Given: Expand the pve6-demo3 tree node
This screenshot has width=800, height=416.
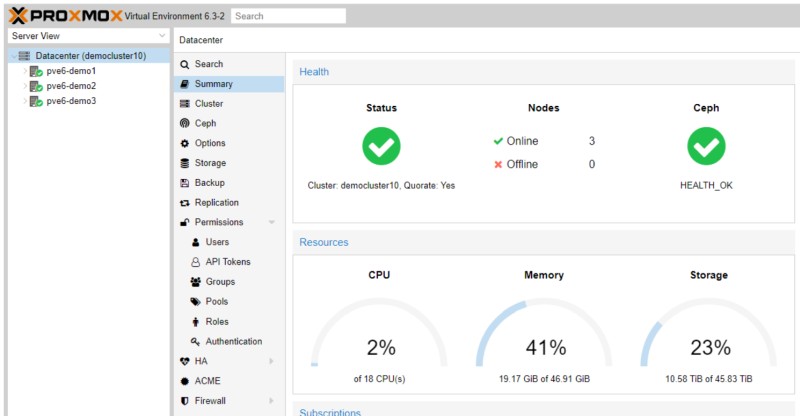Looking at the screenshot, I should coord(24,101).
